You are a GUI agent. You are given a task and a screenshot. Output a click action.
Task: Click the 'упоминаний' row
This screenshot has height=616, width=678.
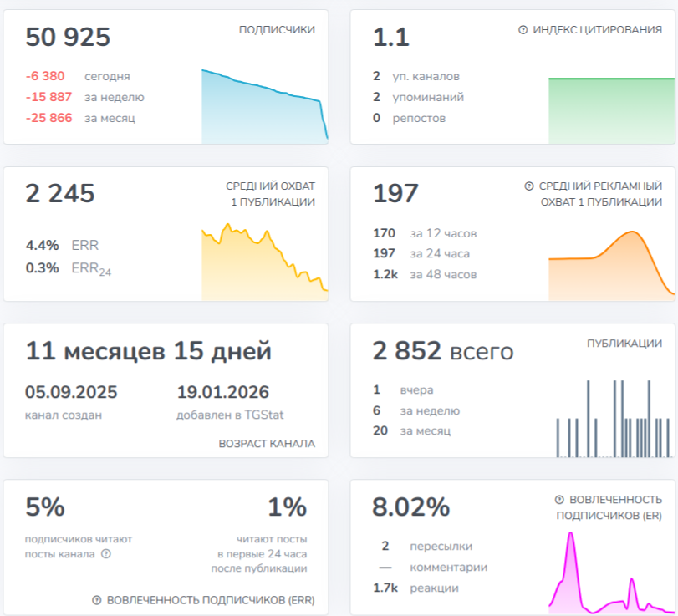pos(418,97)
